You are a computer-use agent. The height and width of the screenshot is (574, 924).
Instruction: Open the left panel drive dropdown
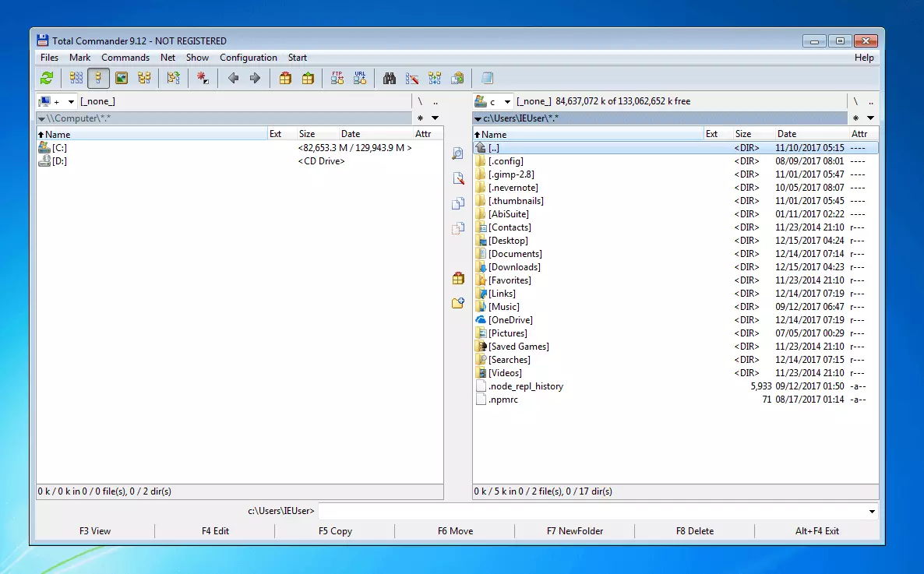57,101
